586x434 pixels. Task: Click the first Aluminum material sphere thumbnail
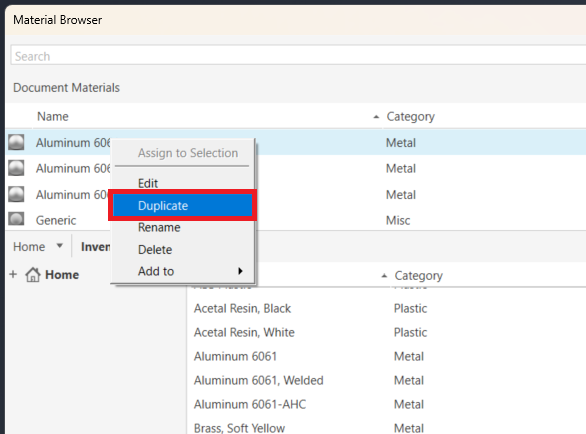[x=16, y=142]
